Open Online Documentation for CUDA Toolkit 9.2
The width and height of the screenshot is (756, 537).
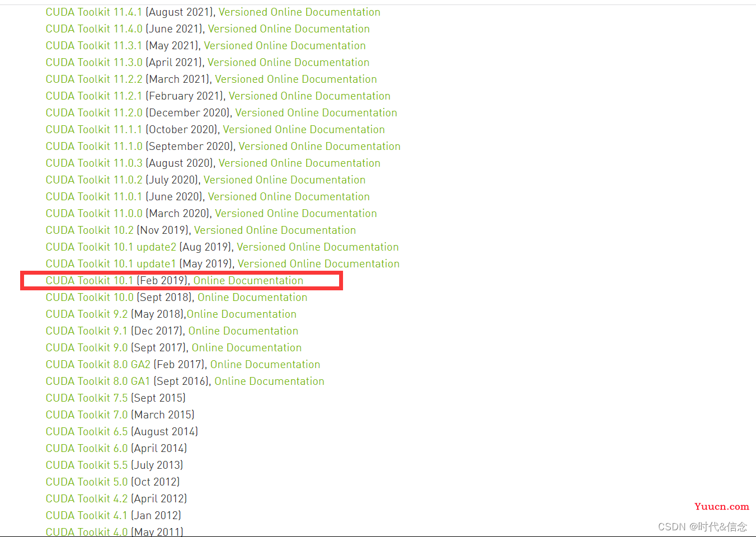(242, 314)
